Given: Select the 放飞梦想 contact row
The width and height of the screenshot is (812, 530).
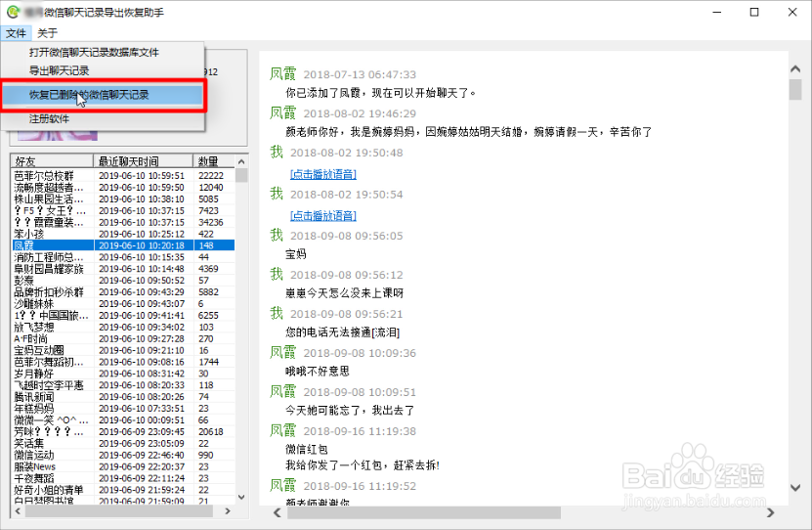Looking at the screenshot, I should click(x=123, y=327).
